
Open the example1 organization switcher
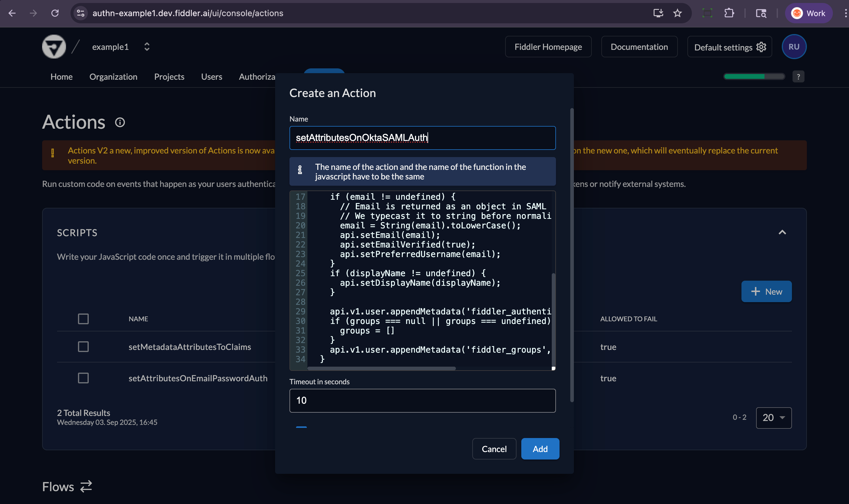[147, 47]
